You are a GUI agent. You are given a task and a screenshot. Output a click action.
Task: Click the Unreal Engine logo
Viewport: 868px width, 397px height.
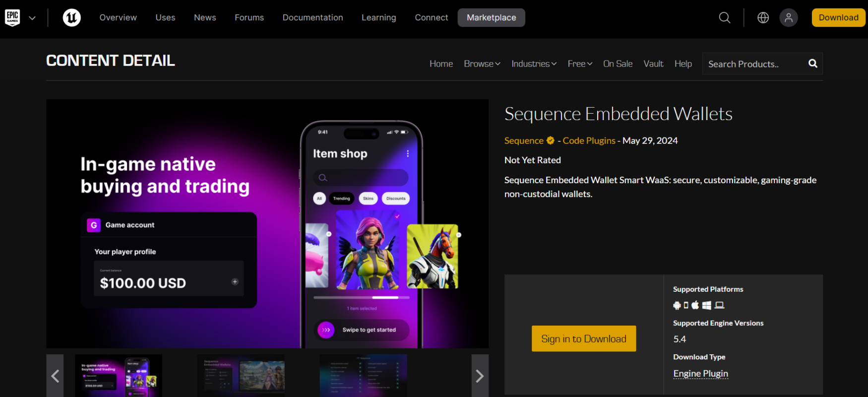click(x=72, y=18)
